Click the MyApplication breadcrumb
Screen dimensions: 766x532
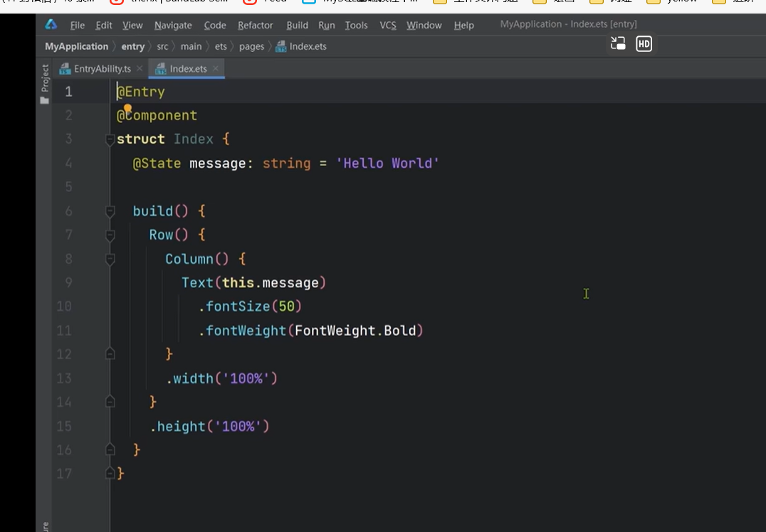pos(76,46)
